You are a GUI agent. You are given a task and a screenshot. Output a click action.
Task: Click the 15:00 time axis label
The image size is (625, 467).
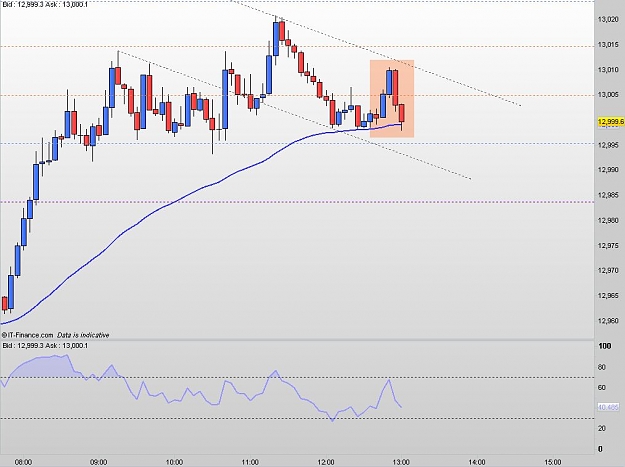(x=552, y=462)
